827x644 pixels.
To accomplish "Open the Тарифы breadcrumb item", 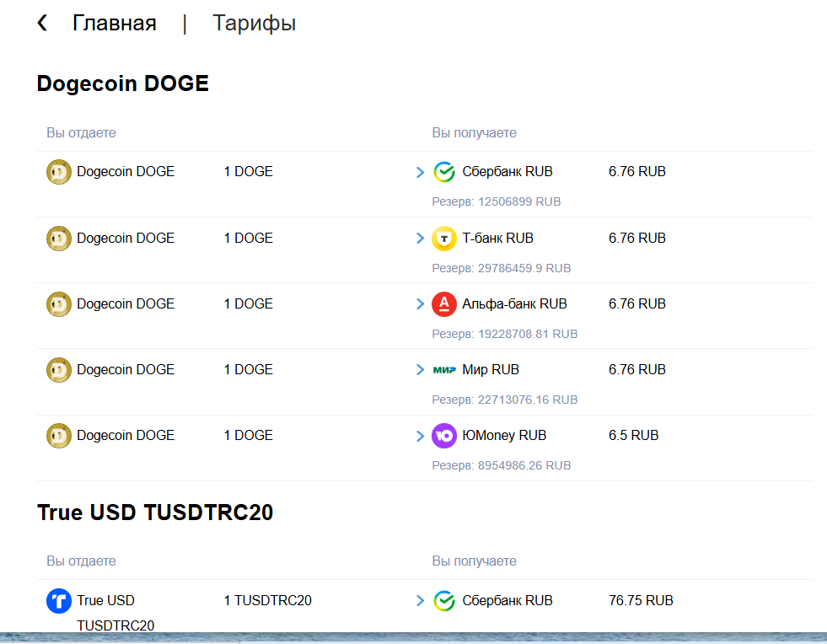I will 254,24.
